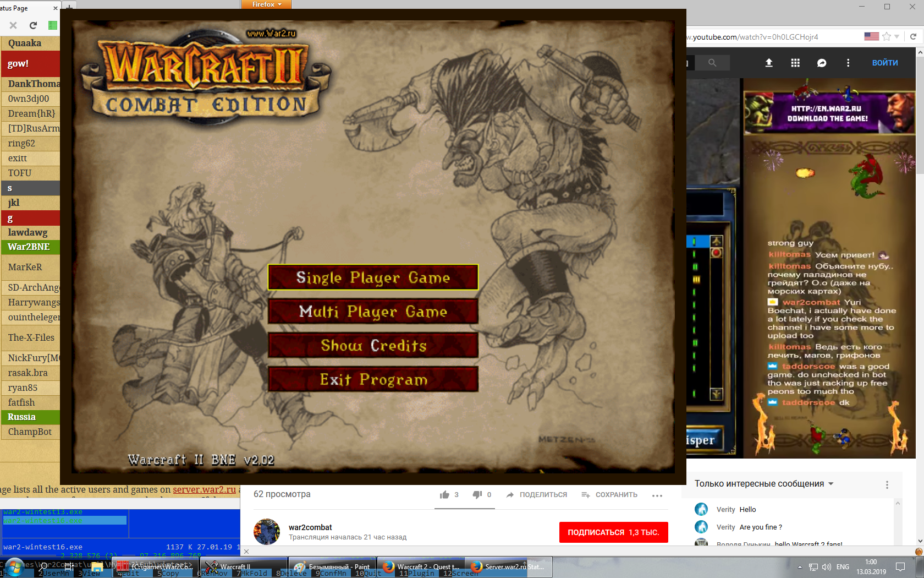This screenshot has width=924, height=578.
Task: Open more actions ellipsis under video
Action: coord(657,495)
